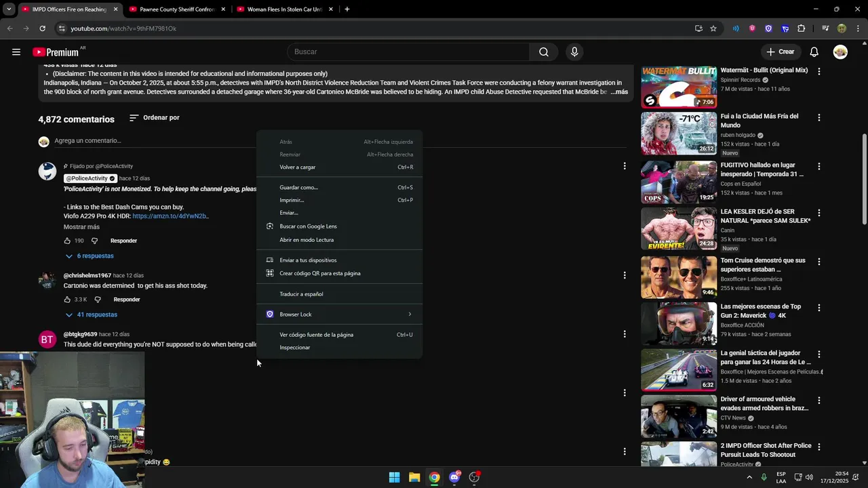Choose Enviar a tus dispositivos
Viewport: 868px width, 488px height.
(339, 260)
